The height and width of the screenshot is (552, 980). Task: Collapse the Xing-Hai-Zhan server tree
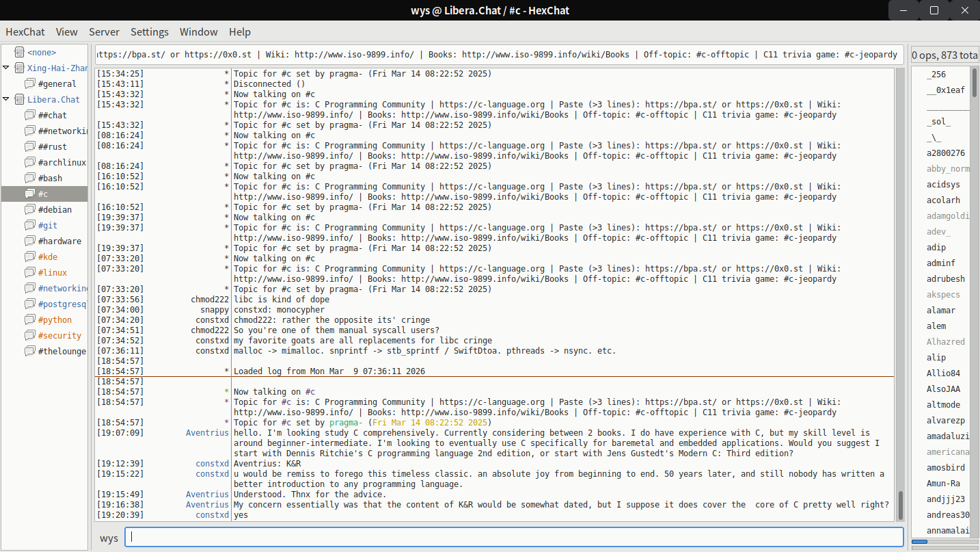pyautogui.click(x=6, y=68)
